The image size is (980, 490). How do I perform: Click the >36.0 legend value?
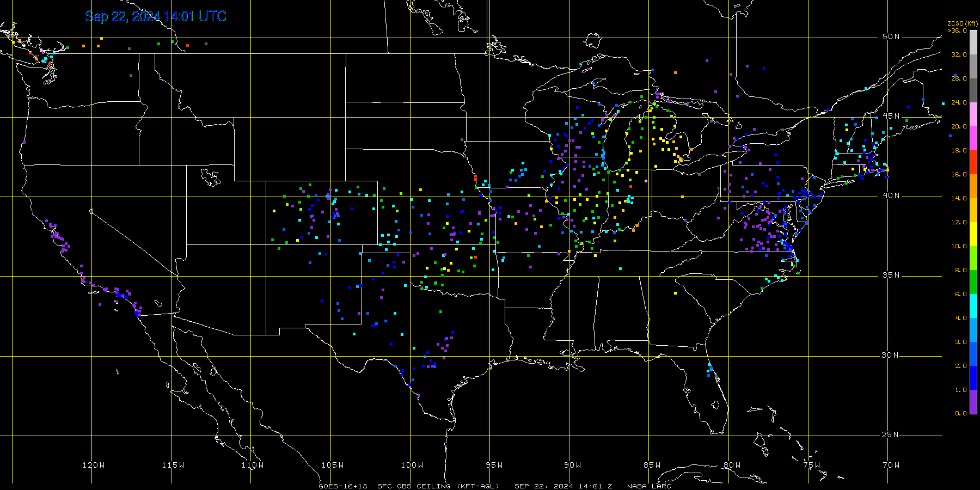(x=957, y=30)
